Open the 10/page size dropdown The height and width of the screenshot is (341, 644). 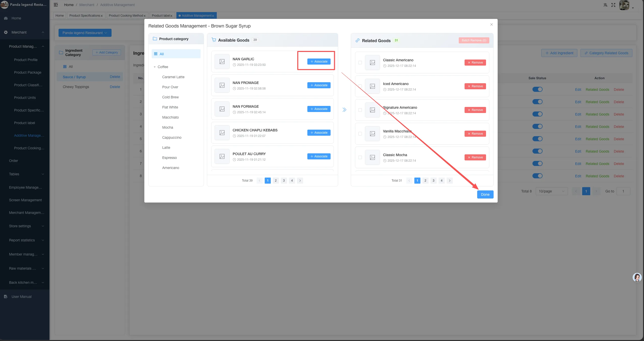tap(552, 191)
